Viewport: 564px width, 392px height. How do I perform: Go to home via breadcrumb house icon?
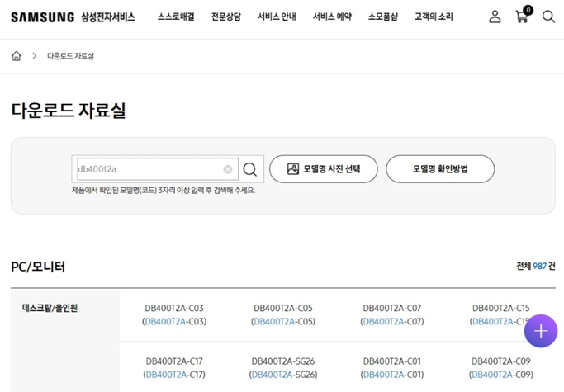[17, 56]
